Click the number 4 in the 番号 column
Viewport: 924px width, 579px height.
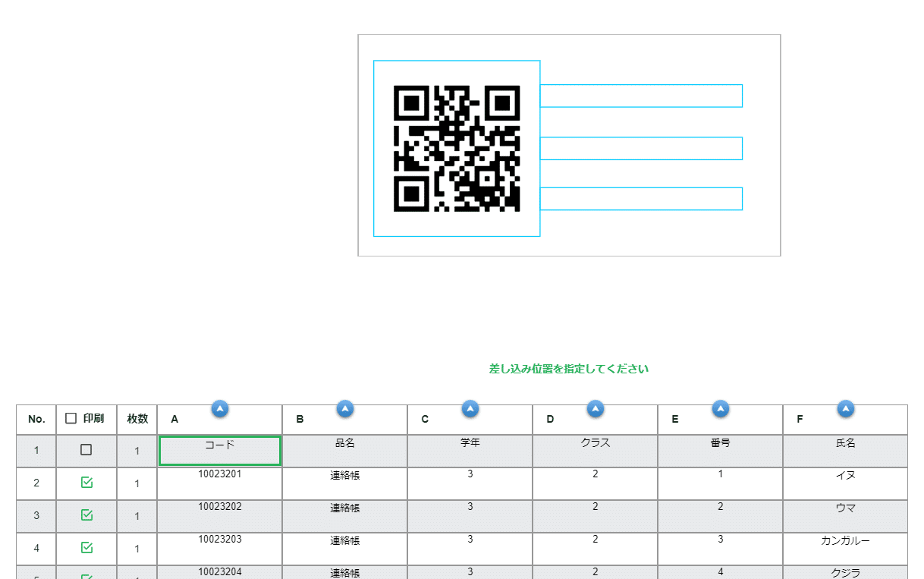[721, 571]
